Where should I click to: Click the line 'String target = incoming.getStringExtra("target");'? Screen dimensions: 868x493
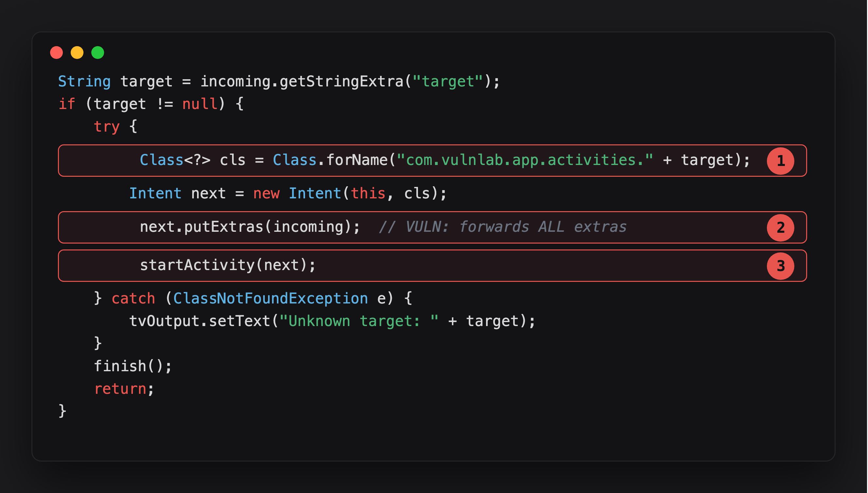coord(279,82)
